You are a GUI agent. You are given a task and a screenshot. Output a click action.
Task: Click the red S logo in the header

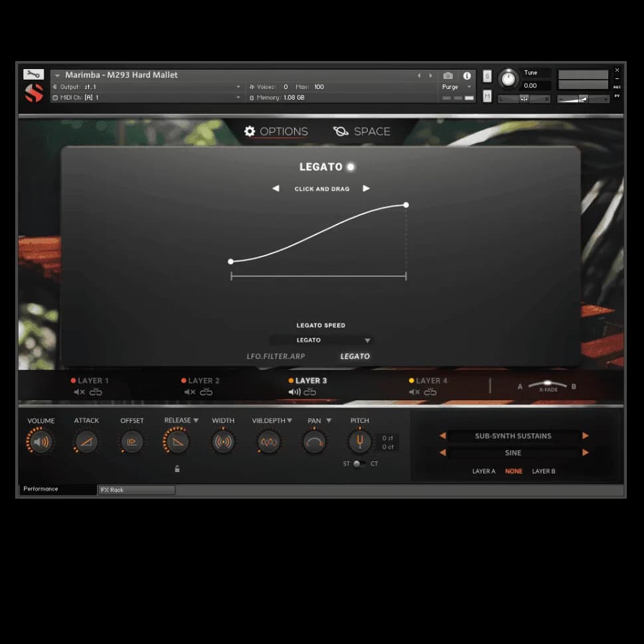pyautogui.click(x=33, y=92)
